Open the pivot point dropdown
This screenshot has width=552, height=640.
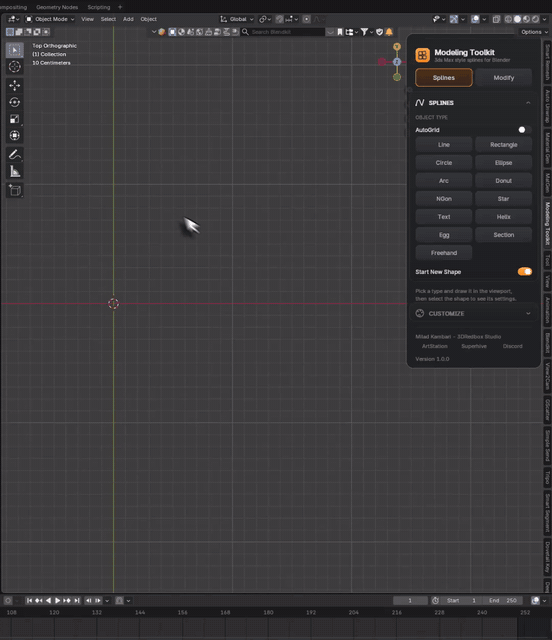click(x=265, y=19)
